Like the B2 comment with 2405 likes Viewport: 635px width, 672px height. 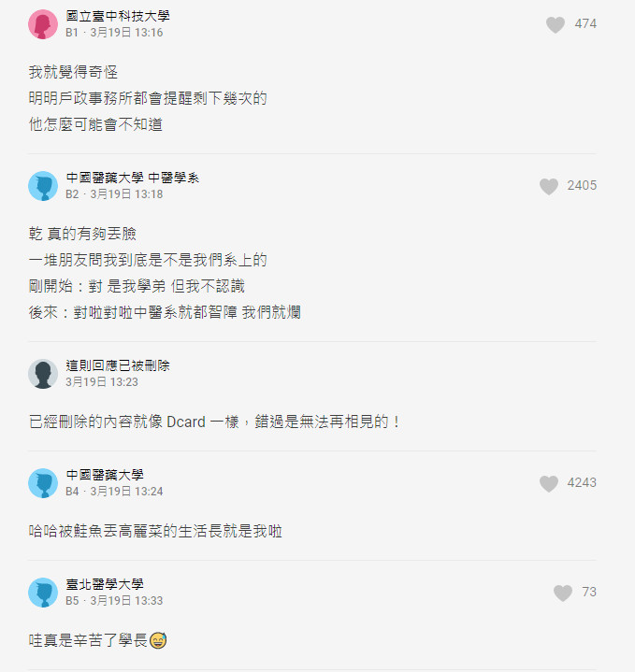click(x=549, y=186)
